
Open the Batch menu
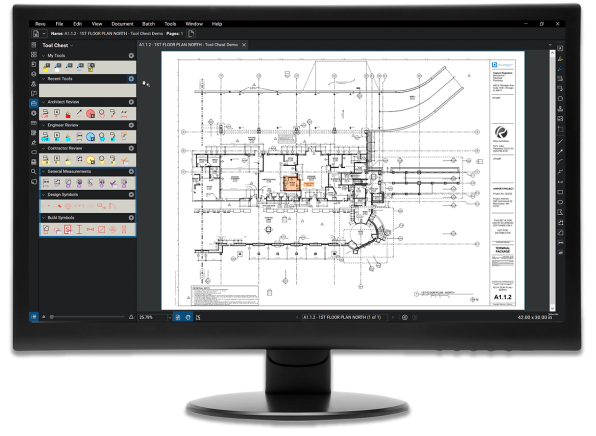pos(149,24)
